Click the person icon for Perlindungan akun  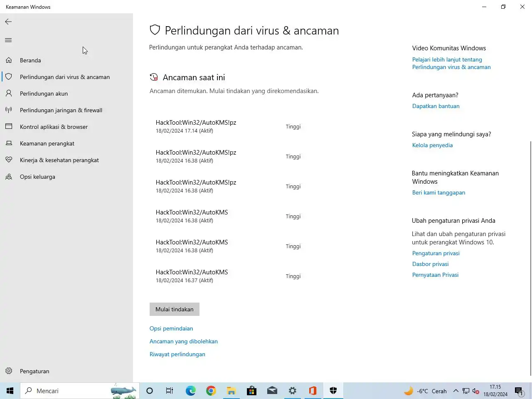[x=9, y=94]
